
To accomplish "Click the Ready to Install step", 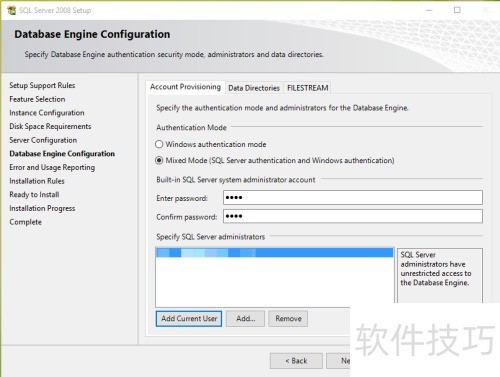I will coord(34,194).
